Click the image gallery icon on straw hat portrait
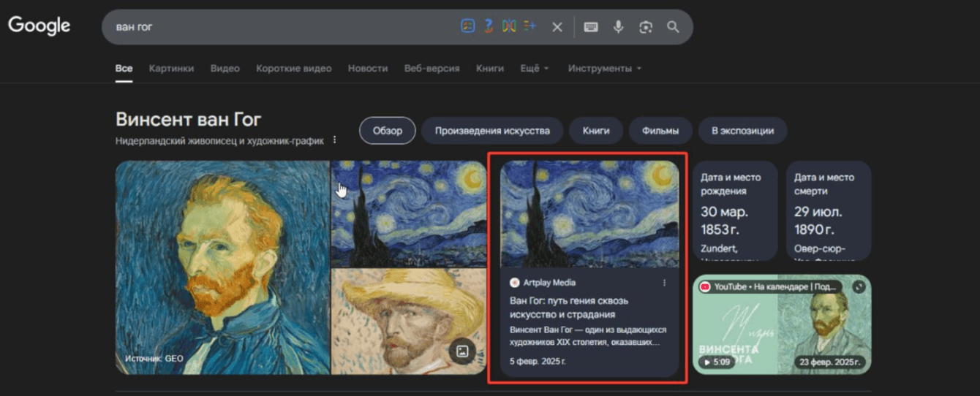Viewport: 980px width, 396px height. click(x=462, y=351)
